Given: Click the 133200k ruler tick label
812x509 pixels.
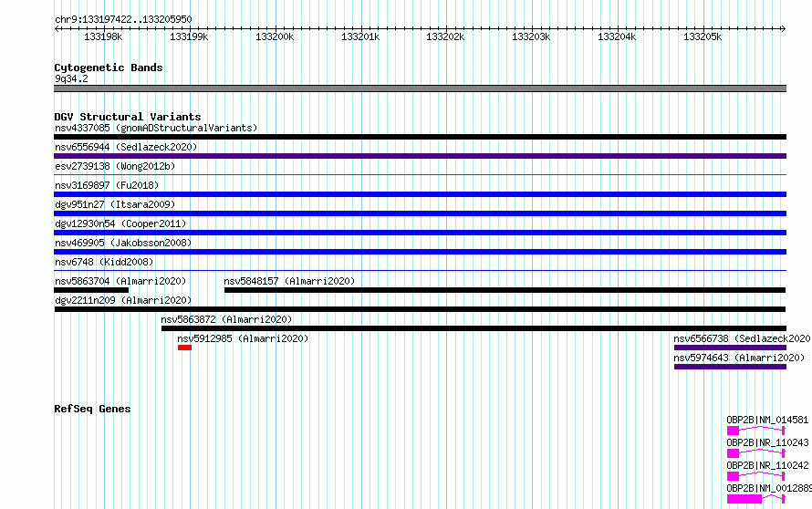Looking at the screenshot, I should pyautogui.click(x=275, y=36).
